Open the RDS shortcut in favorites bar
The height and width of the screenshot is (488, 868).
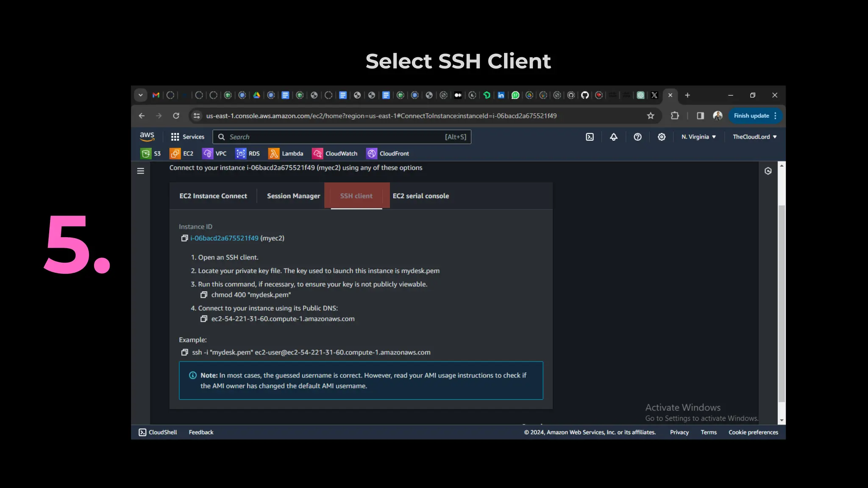click(248, 153)
